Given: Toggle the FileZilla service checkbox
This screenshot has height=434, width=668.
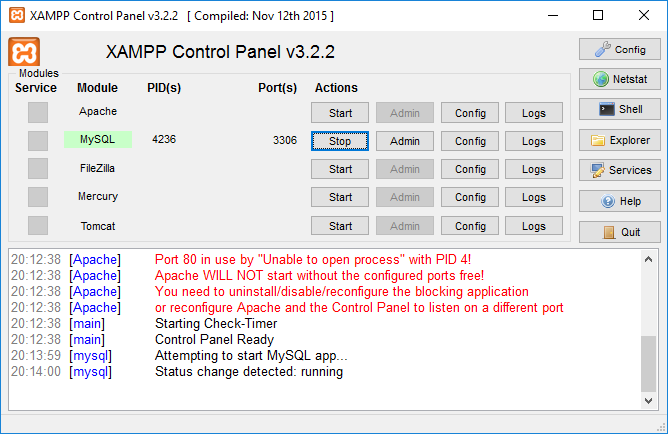Looking at the screenshot, I should pos(37,169).
